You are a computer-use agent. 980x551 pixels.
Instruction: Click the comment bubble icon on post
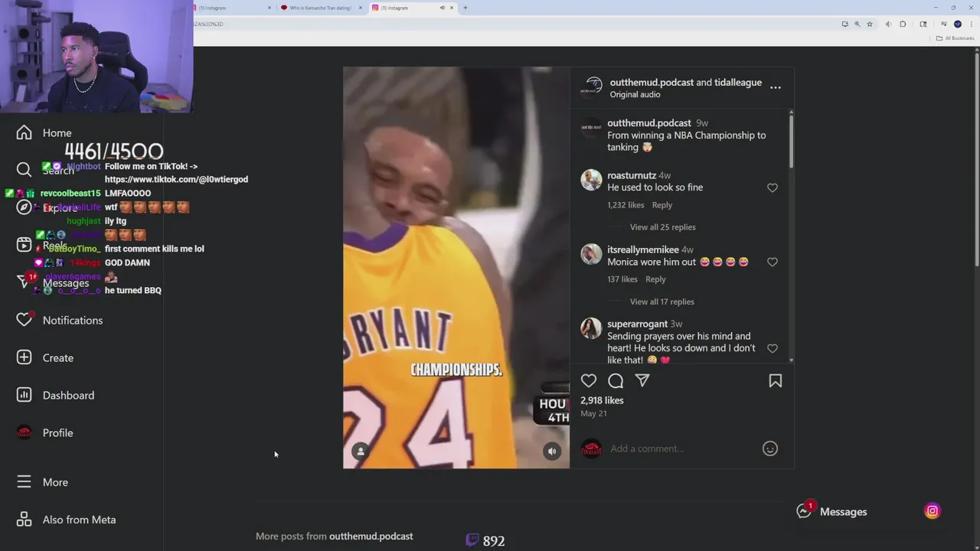click(616, 380)
